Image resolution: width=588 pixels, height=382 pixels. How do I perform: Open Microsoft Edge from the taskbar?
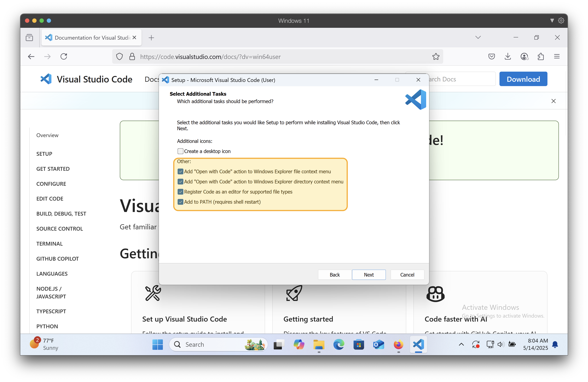click(339, 344)
